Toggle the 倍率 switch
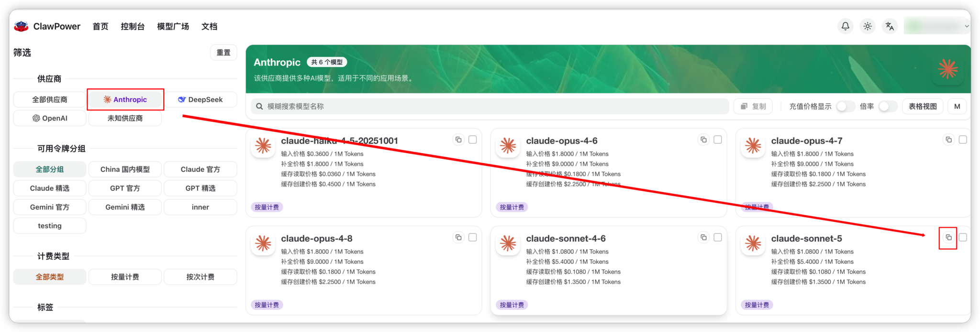This screenshot has width=980, height=332. (x=888, y=106)
